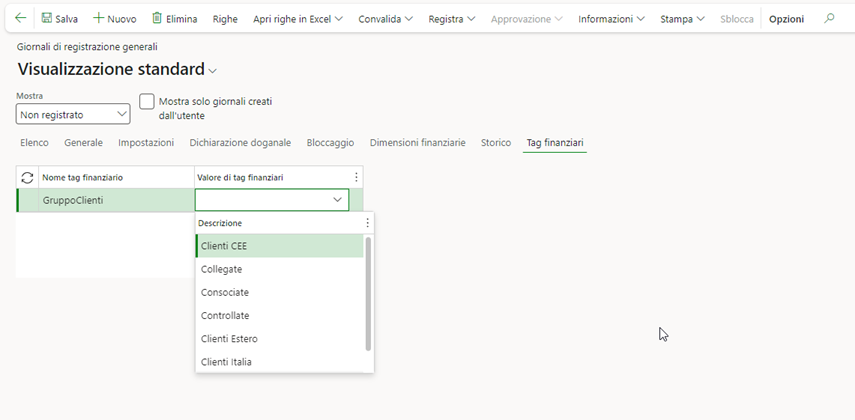The height and width of the screenshot is (420, 855).
Task: Click the Valore di tag finanziari dropdown arrow
Action: [338, 200]
